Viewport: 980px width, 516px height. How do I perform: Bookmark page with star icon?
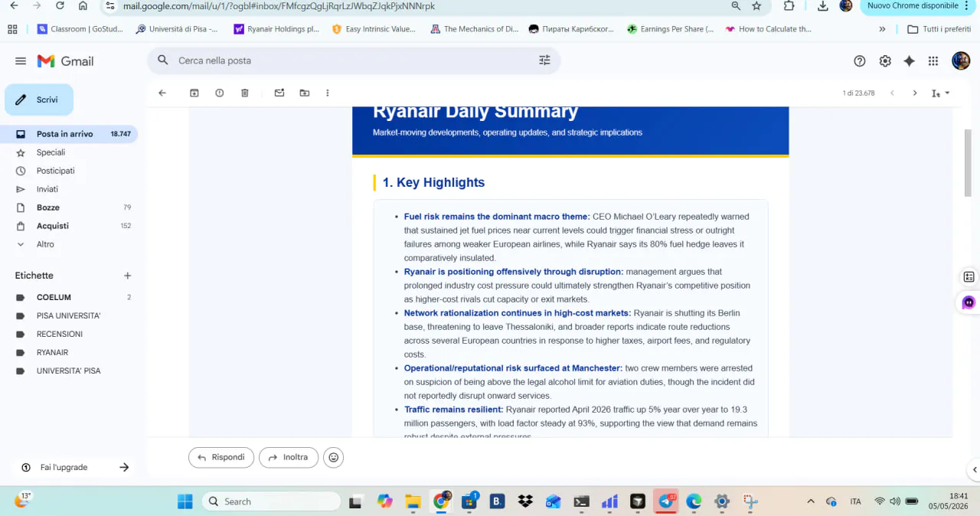point(756,6)
